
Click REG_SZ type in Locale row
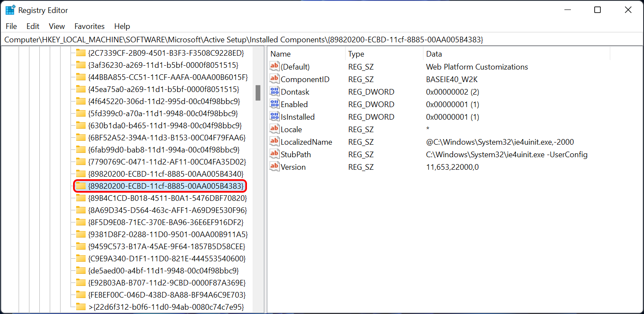[361, 130]
